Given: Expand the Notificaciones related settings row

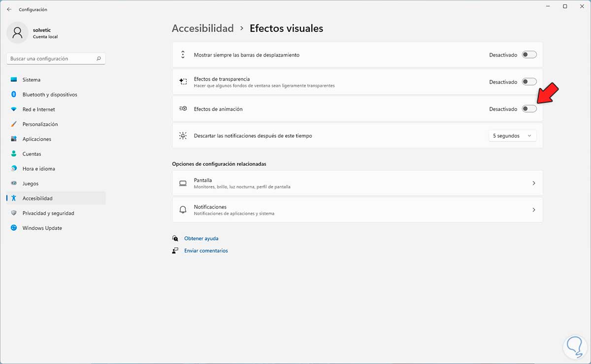Looking at the screenshot, I should (x=357, y=210).
